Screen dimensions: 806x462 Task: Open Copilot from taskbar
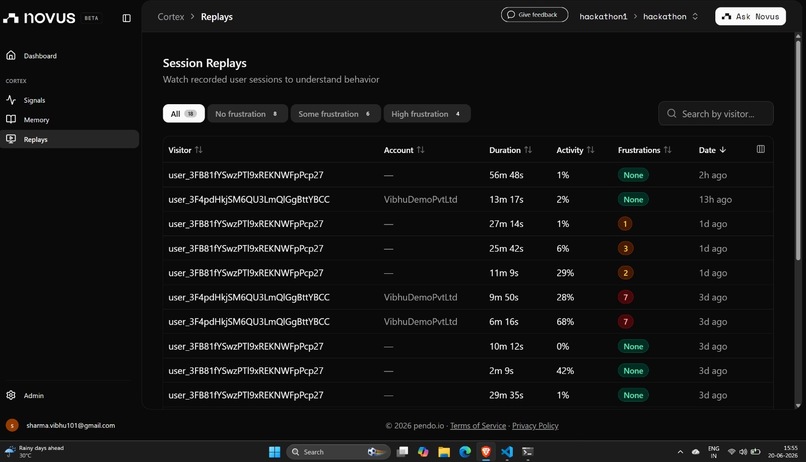[423, 452]
